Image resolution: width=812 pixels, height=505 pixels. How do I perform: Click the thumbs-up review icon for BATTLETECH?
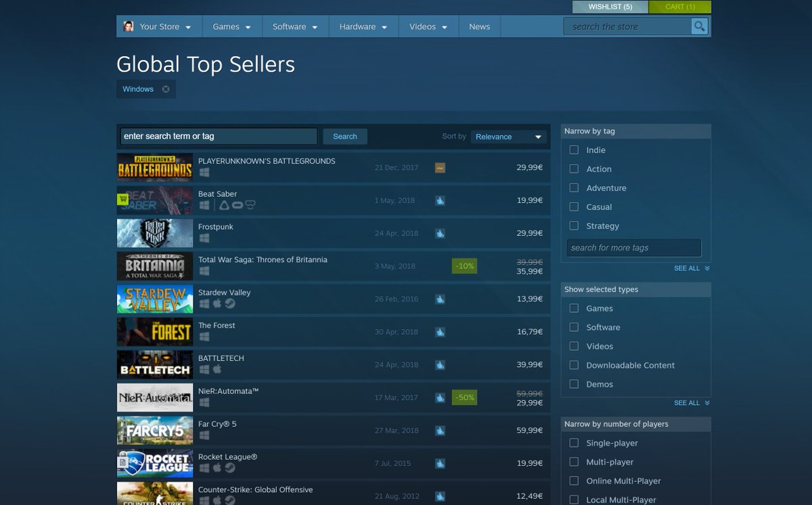pos(440,364)
